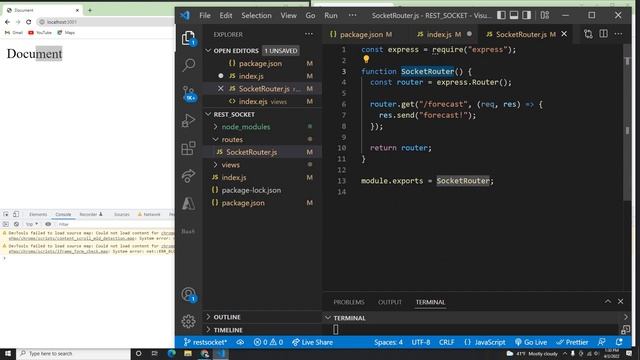Open the Extensions view
Viewport: 640px width, 360px height.
[x=188, y=148]
